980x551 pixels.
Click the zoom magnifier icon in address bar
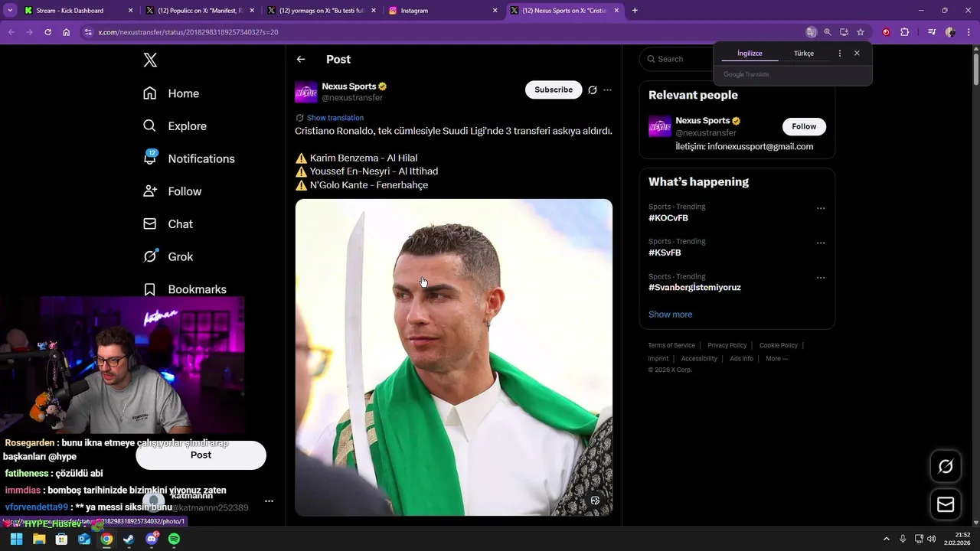click(828, 32)
